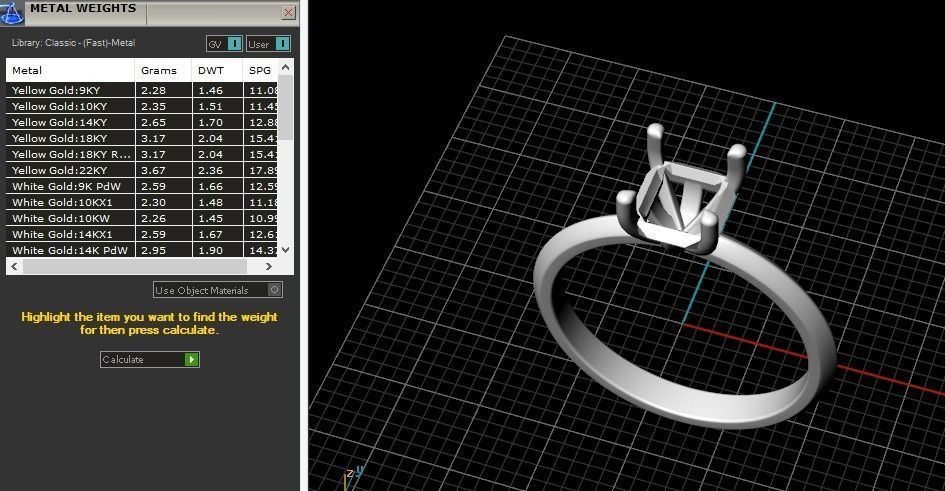Select the Yellow Gold:14KY row
Image resolution: width=945 pixels, height=491 pixels.
click(x=142, y=122)
